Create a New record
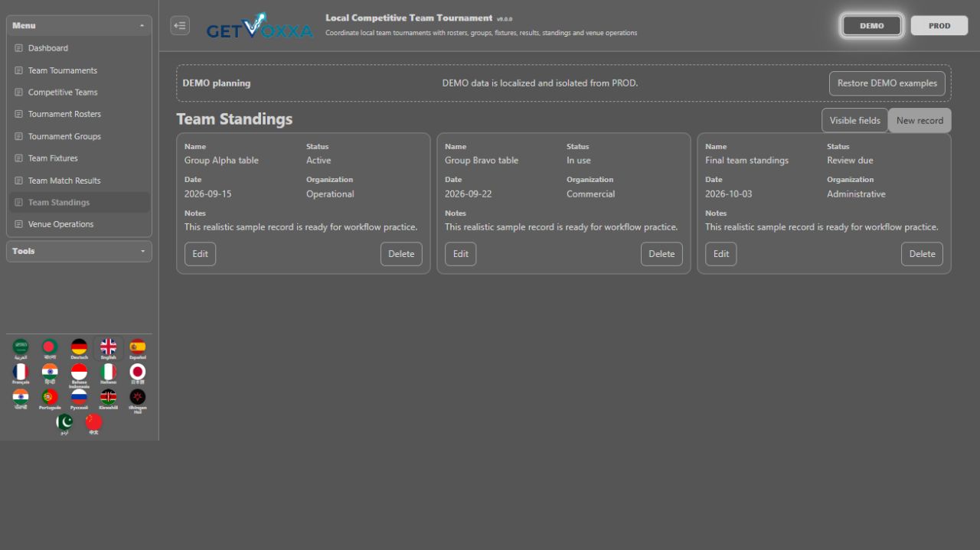The height and width of the screenshot is (550, 980). (x=920, y=120)
